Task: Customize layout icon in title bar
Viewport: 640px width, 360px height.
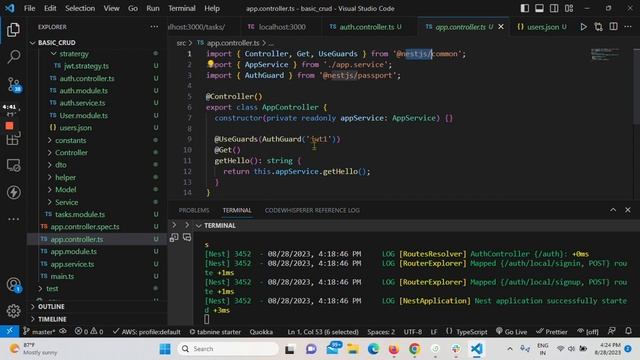Action: point(569,8)
